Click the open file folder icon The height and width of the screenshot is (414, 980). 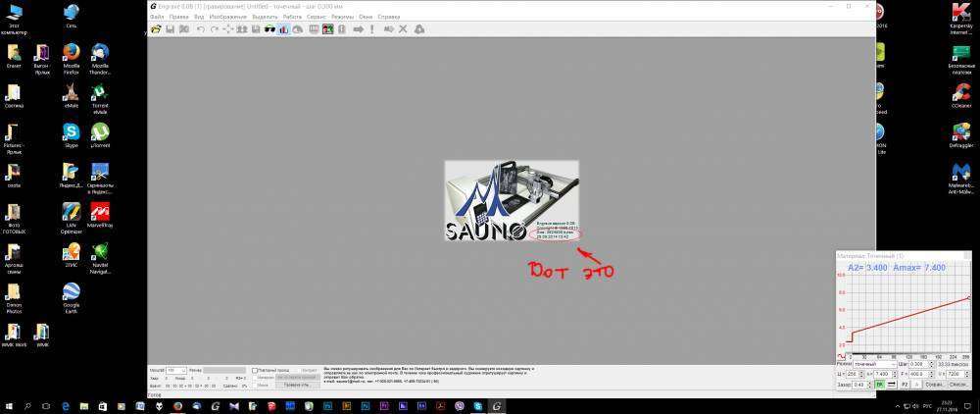(x=155, y=30)
